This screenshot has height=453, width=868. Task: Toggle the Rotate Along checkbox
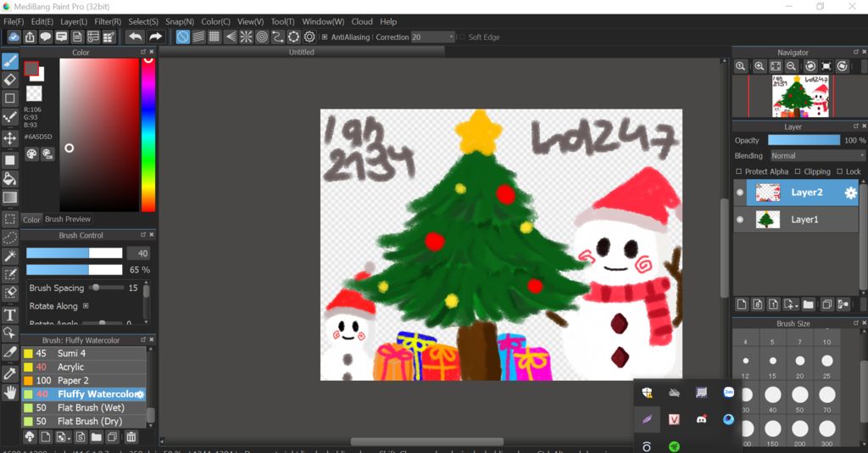pyautogui.click(x=86, y=305)
